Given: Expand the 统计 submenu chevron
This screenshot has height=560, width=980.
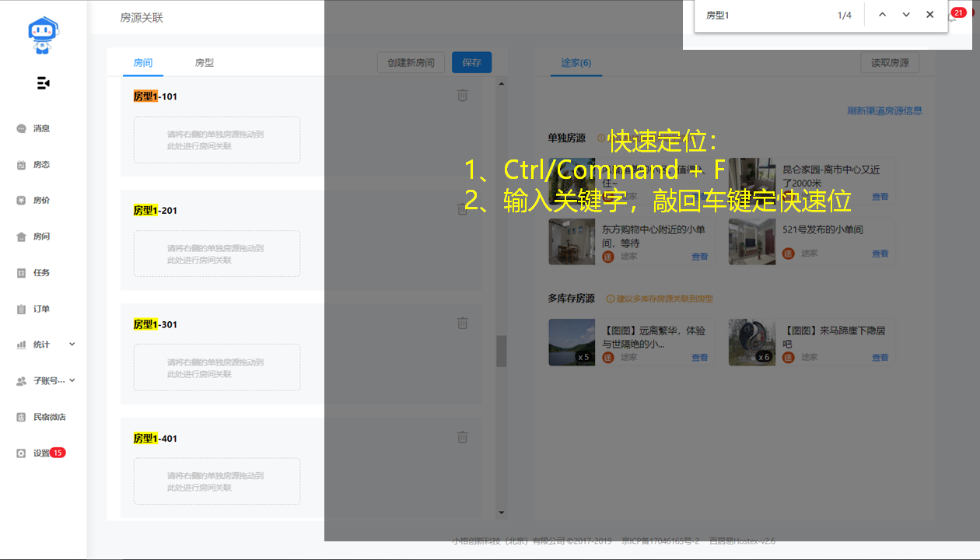Looking at the screenshot, I should click(x=72, y=344).
